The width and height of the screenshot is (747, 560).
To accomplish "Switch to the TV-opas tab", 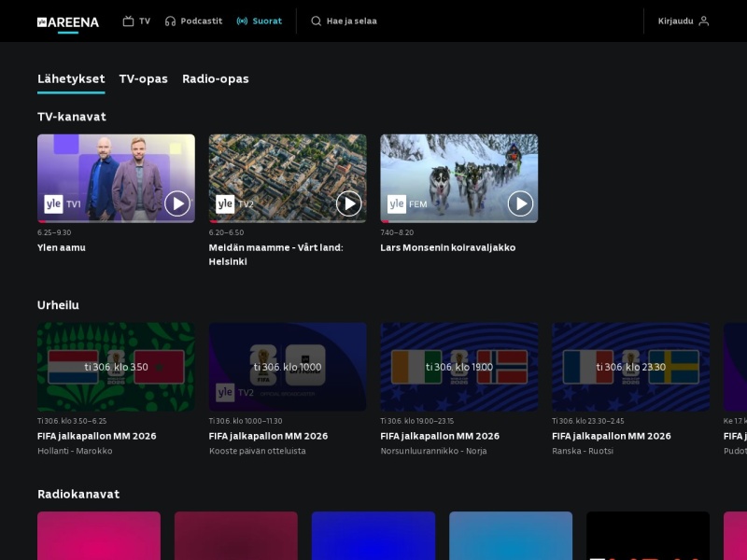I will point(144,79).
